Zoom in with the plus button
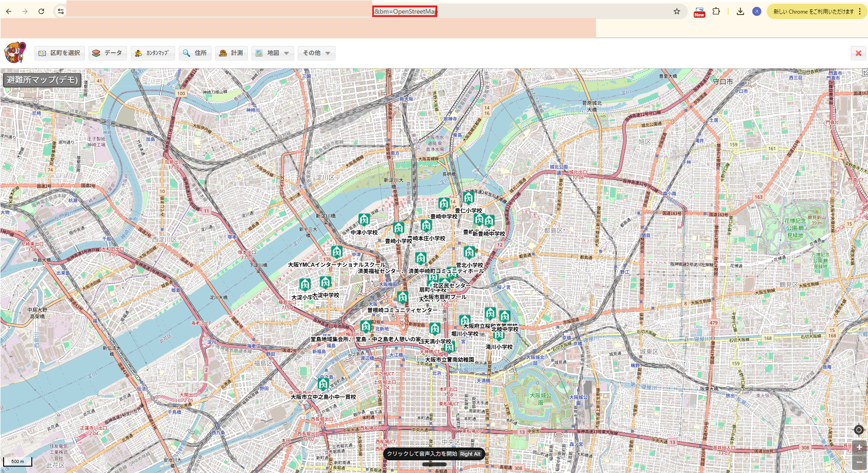The height and width of the screenshot is (473, 868). 859,447
